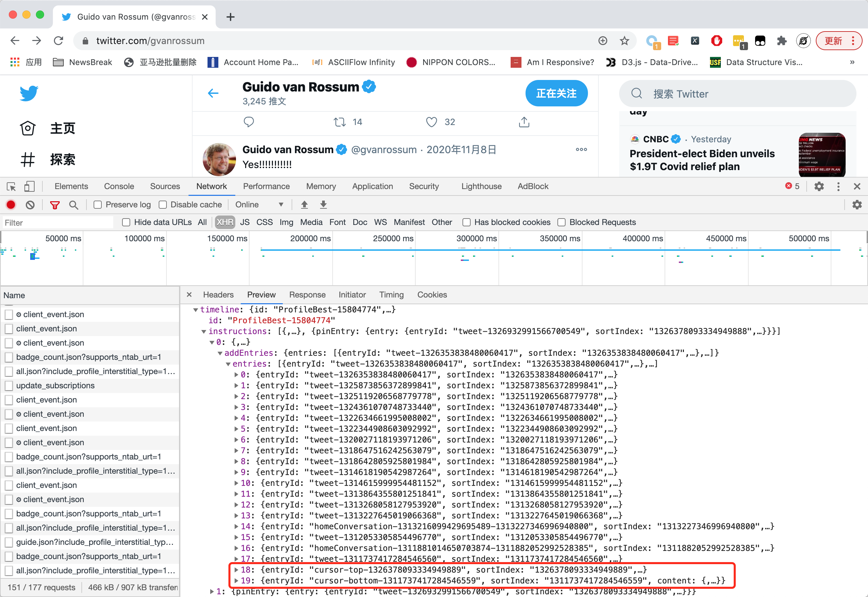The height and width of the screenshot is (597, 868).
Task: Expand entry 18 cursor-top row
Action: pyautogui.click(x=236, y=570)
